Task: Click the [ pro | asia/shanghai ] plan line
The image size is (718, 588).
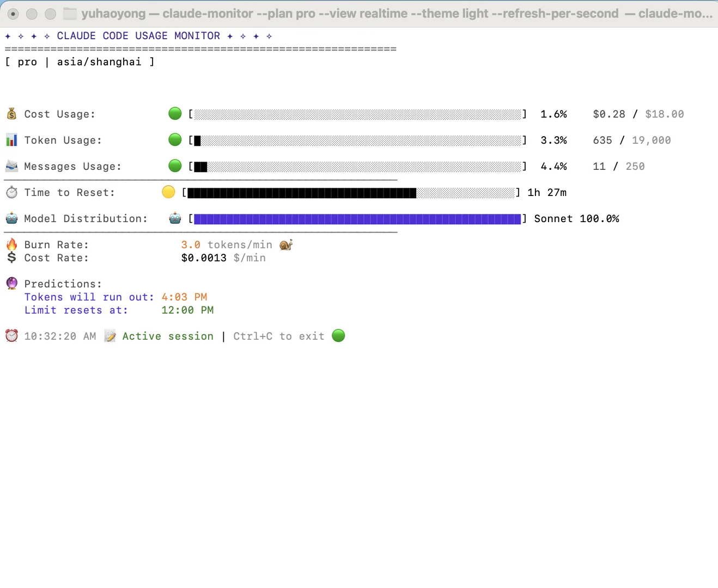Action: 80,62
